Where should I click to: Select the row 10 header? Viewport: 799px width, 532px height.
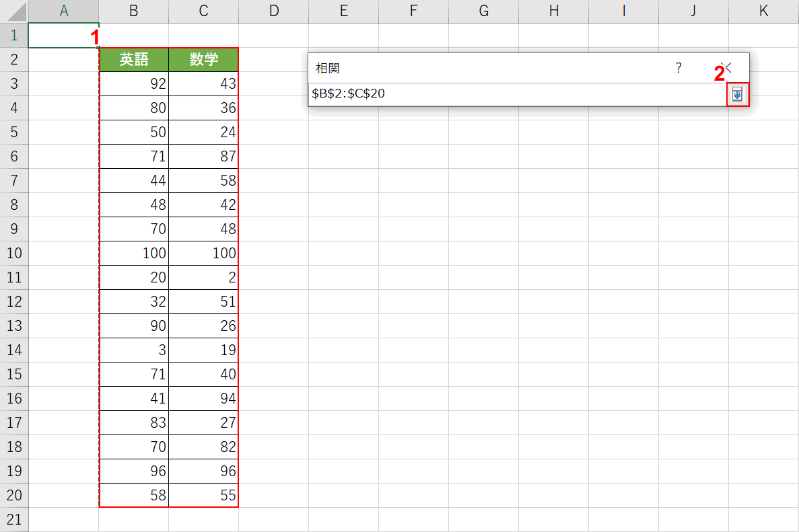(14, 254)
